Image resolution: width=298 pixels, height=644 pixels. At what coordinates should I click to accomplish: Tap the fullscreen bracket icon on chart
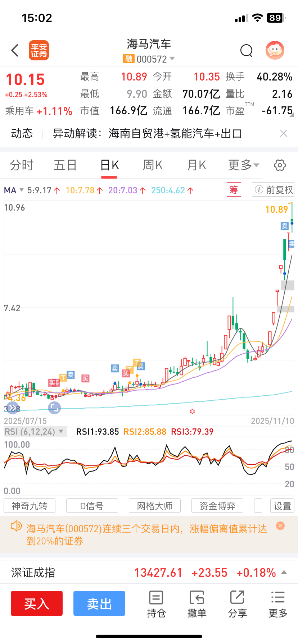54,408
